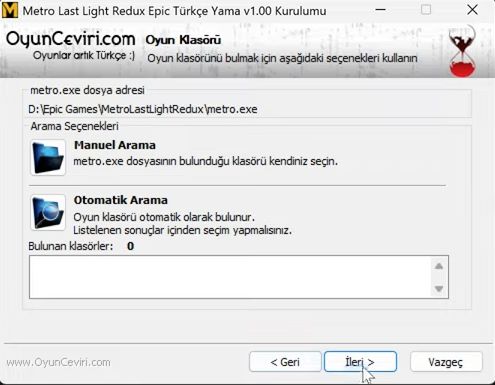Click 'metro.exe dosya adresi' group label
Screen dimensions: 495x385
87,90
